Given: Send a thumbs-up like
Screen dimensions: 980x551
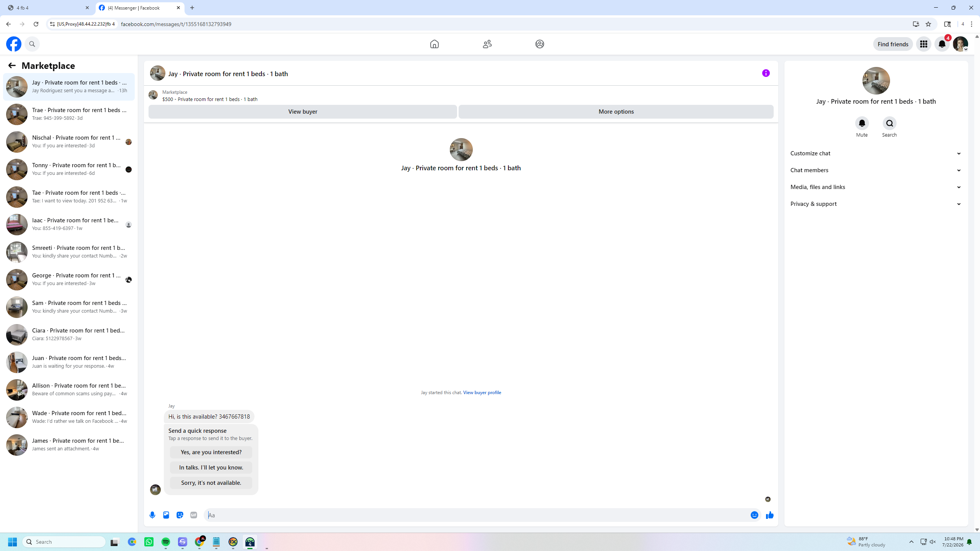Looking at the screenshot, I should pyautogui.click(x=769, y=515).
